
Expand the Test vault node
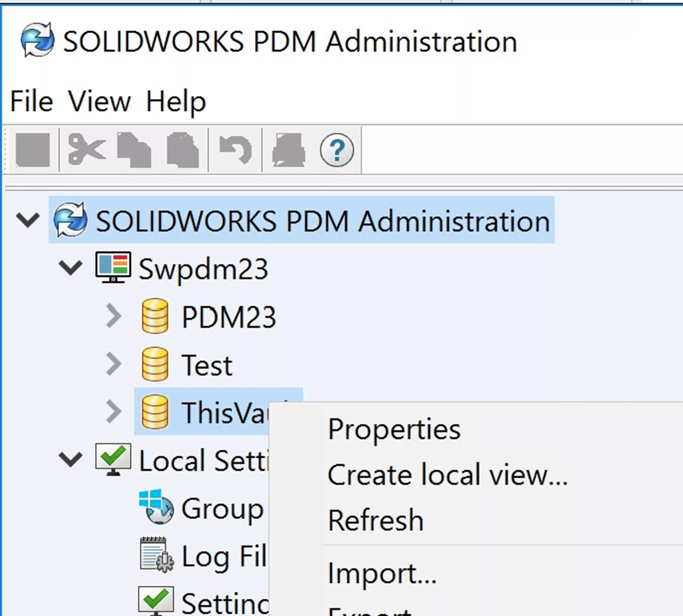pos(114,364)
